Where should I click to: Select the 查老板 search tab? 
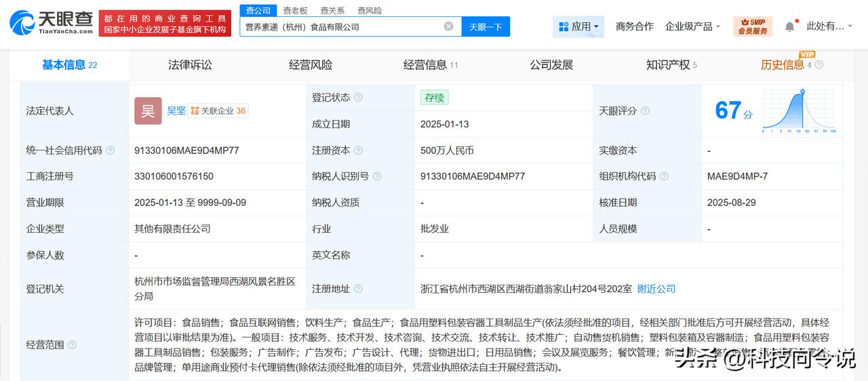coord(295,10)
